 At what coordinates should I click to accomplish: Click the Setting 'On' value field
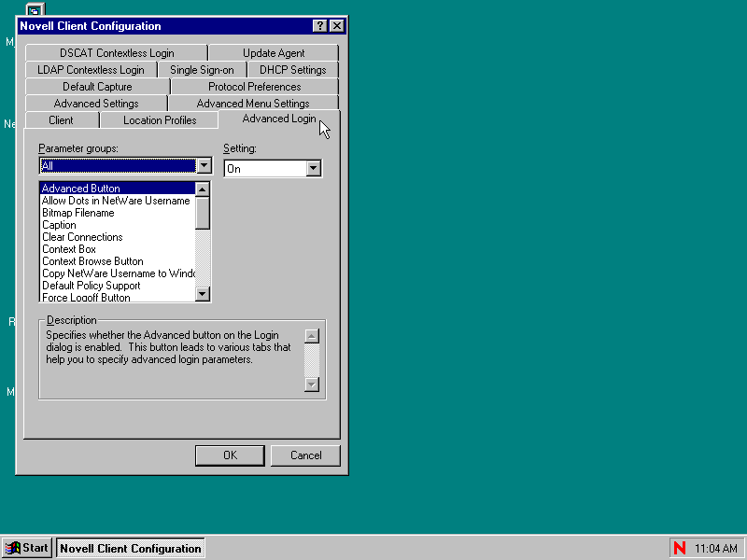click(x=265, y=168)
